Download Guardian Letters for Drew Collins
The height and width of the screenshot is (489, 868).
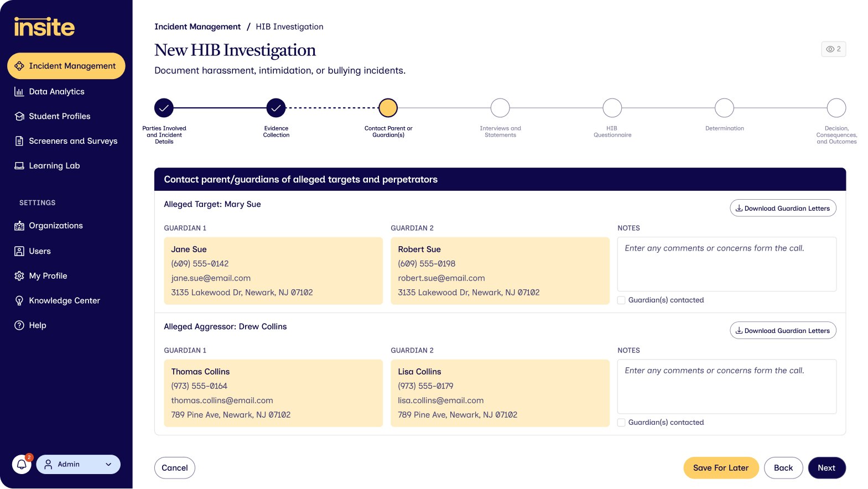(783, 330)
